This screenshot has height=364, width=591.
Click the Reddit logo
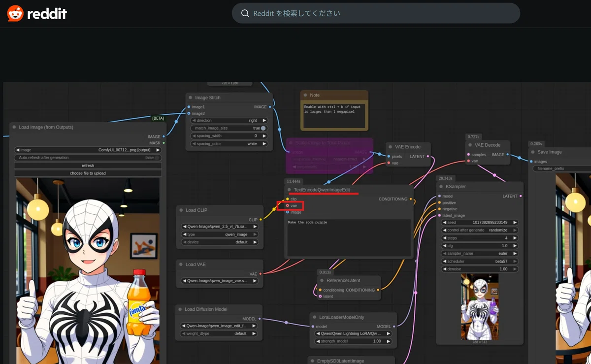coord(37,13)
